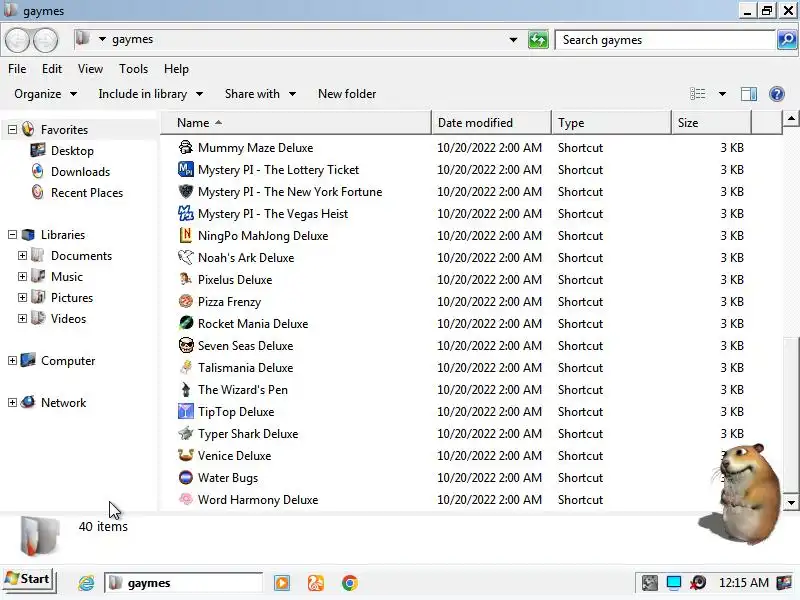Click the Seven Seas Deluxe skull icon
This screenshot has height=600, width=800.
click(186, 345)
